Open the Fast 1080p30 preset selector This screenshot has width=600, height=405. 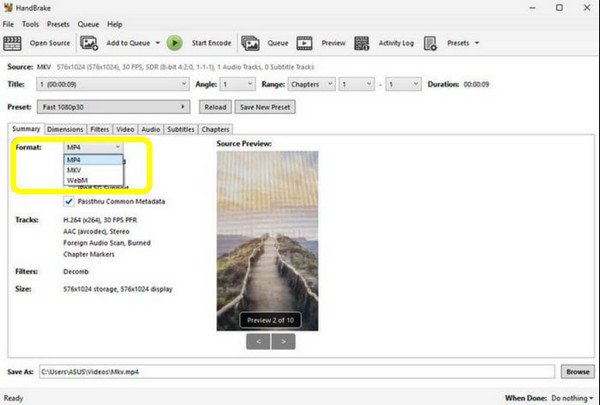click(x=113, y=107)
